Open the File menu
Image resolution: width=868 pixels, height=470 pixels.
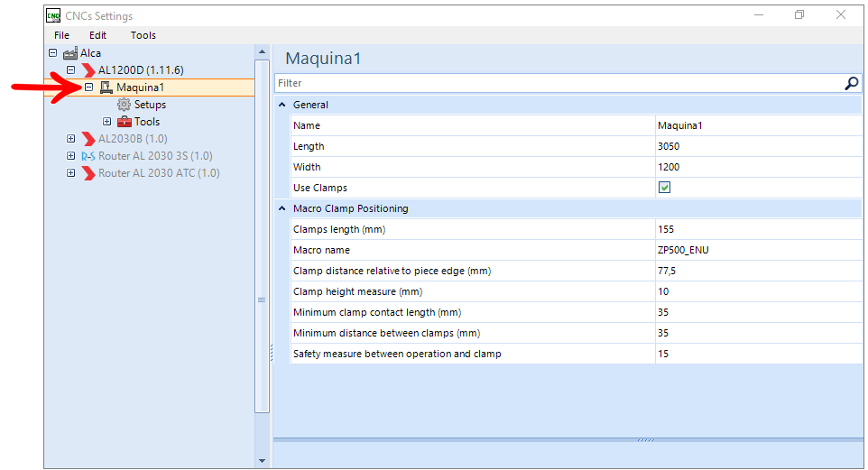tap(61, 35)
